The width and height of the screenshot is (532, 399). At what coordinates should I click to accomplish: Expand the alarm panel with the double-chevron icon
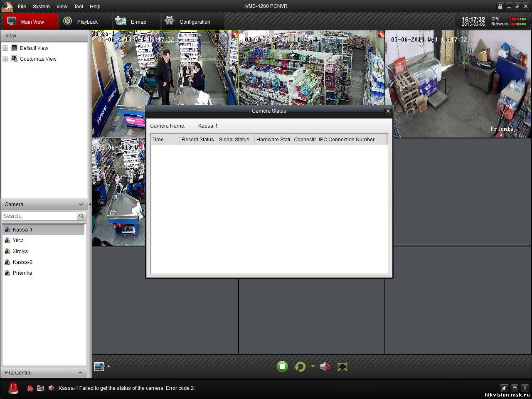tap(525, 388)
